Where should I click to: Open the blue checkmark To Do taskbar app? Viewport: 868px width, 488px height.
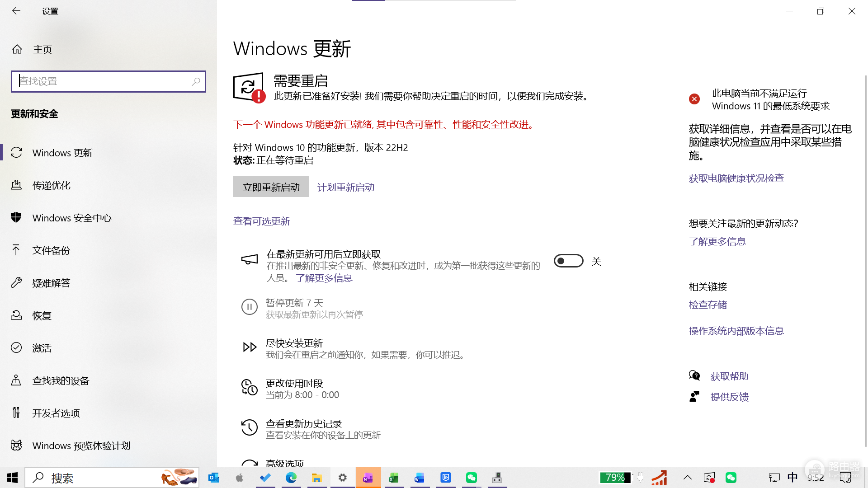click(x=265, y=478)
